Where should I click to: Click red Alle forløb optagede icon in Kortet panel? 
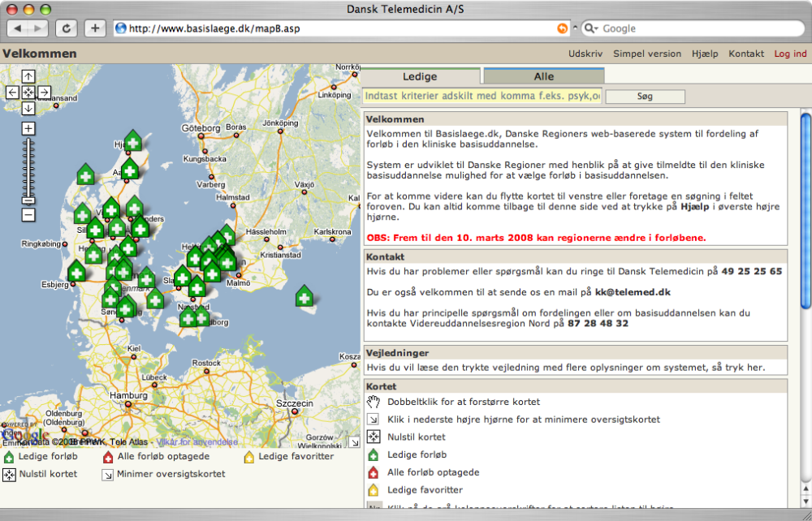tap(374, 472)
